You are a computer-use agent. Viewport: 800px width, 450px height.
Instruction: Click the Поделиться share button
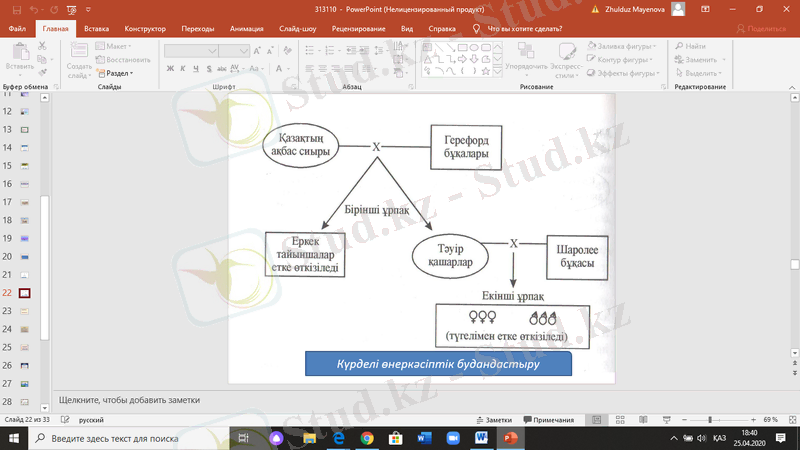[x=761, y=29]
